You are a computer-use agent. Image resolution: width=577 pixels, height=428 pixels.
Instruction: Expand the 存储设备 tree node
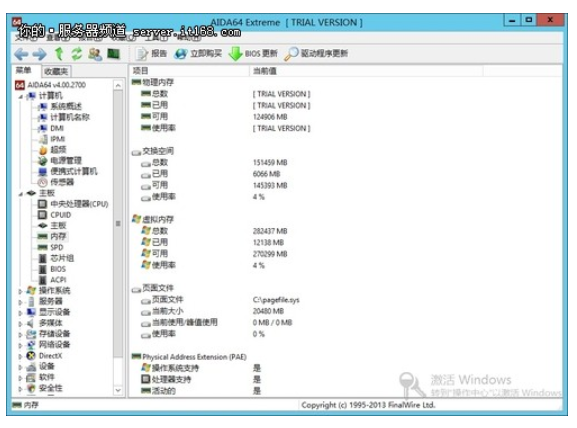(21, 335)
